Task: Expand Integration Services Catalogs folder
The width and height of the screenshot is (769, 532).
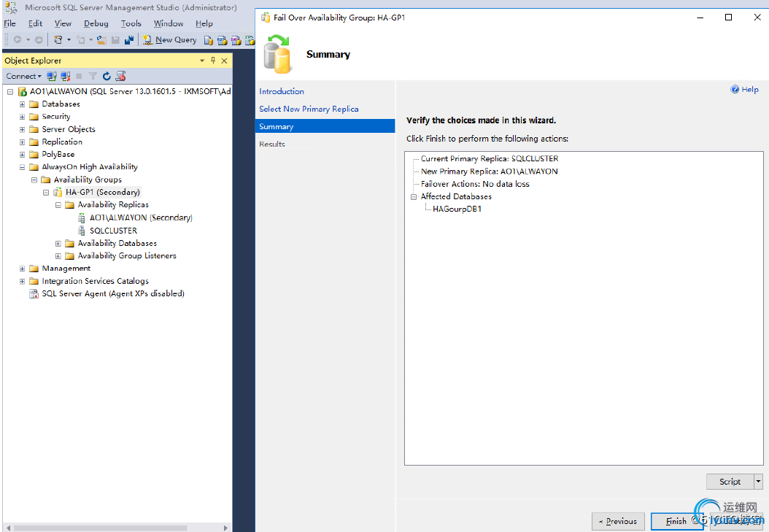Action: click(22, 282)
